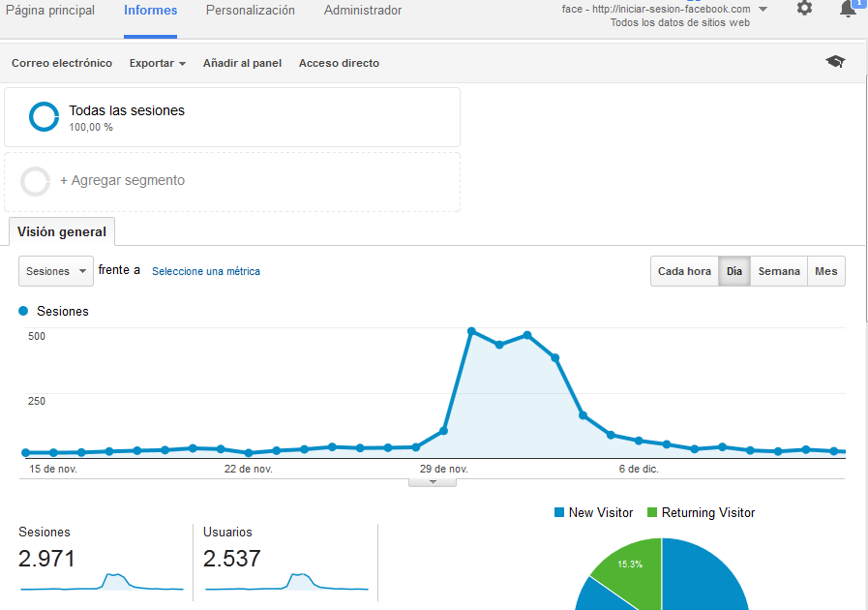Open the notifications bell icon

[x=848, y=9]
